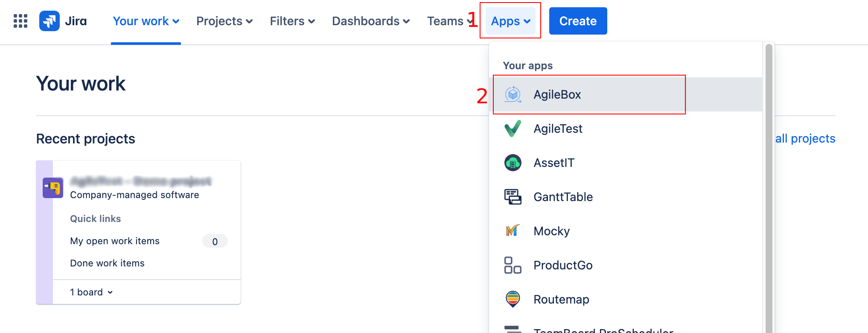Expand the 1 board dropdown
The width and height of the screenshot is (868, 333).
click(x=92, y=292)
